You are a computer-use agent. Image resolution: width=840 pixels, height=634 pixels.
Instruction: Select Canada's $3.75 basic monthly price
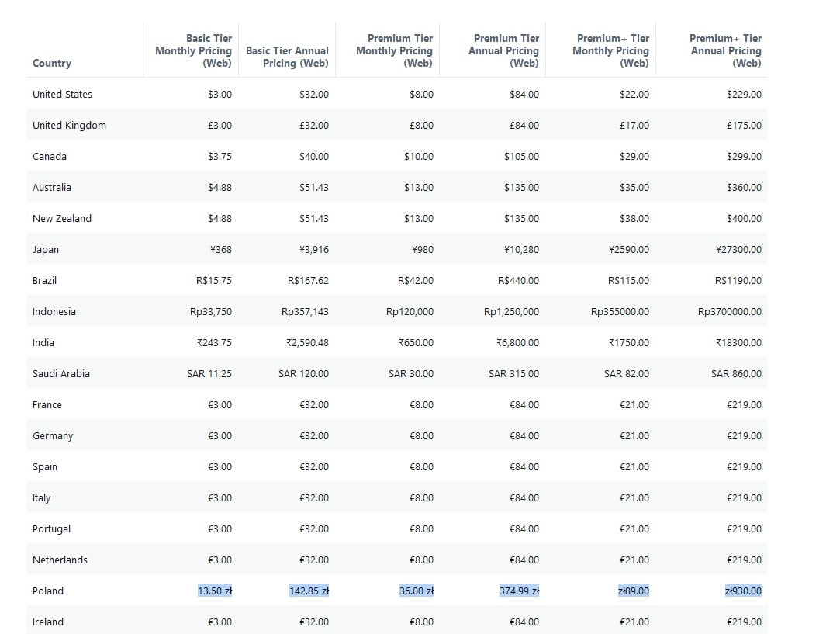(220, 156)
